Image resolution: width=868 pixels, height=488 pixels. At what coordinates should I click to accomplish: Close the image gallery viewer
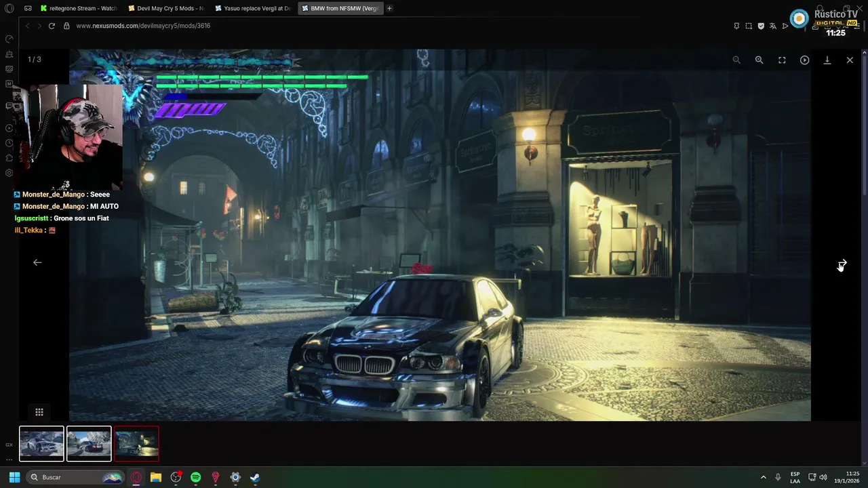pyautogui.click(x=850, y=60)
